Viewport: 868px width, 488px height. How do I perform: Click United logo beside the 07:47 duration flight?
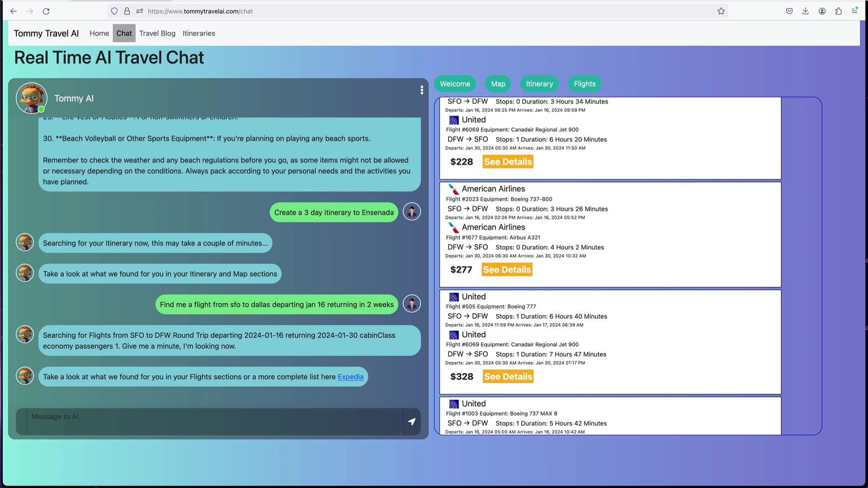[x=453, y=335]
